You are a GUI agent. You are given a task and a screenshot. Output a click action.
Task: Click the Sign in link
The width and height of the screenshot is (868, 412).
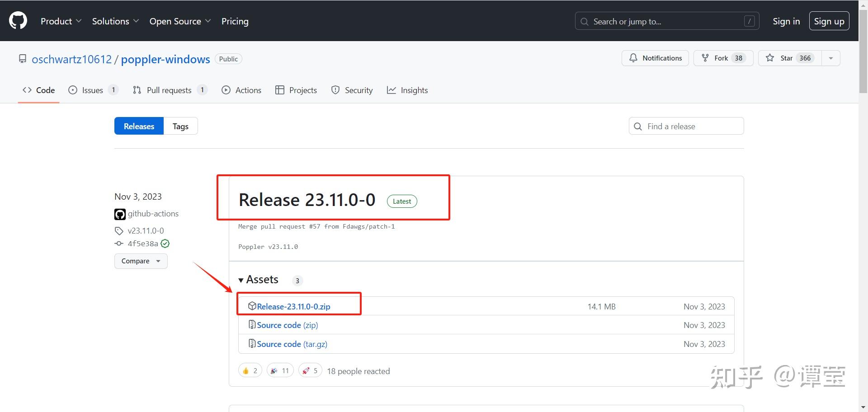[x=786, y=21]
